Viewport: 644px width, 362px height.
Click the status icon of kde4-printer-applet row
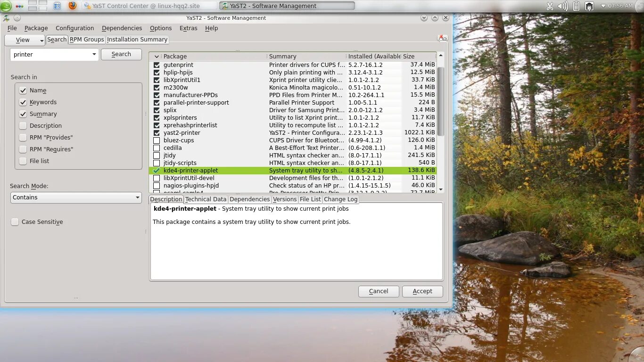[x=157, y=171]
